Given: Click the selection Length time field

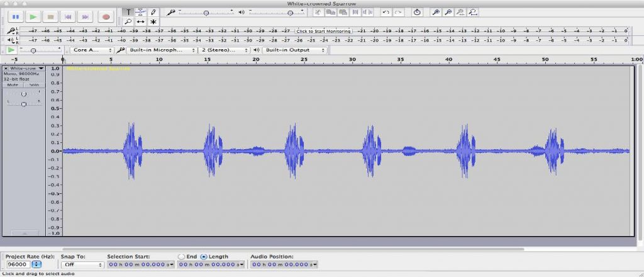Looking at the screenshot, I should click(211, 264).
